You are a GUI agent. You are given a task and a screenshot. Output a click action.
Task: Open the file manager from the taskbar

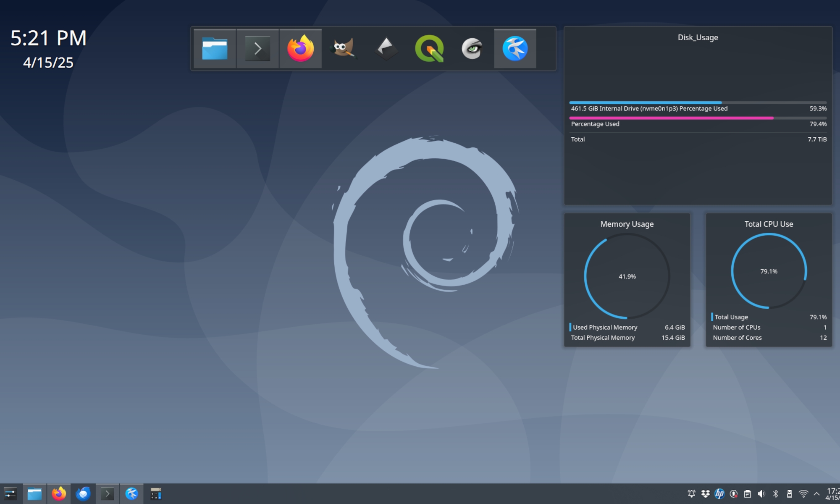click(34, 494)
